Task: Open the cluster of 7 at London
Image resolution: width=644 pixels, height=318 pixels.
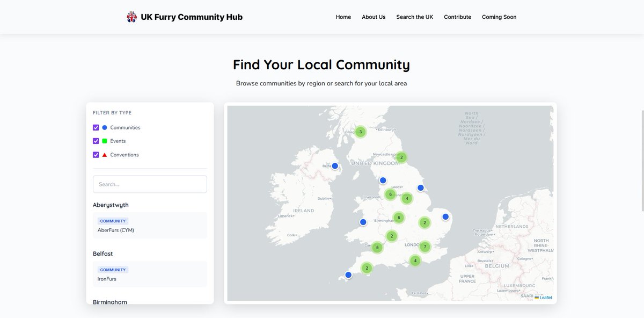Action: [425, 247]
